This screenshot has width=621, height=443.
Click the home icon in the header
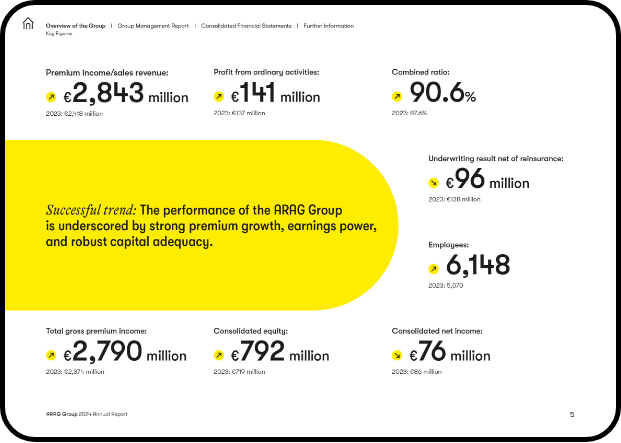tap(27, 26)
